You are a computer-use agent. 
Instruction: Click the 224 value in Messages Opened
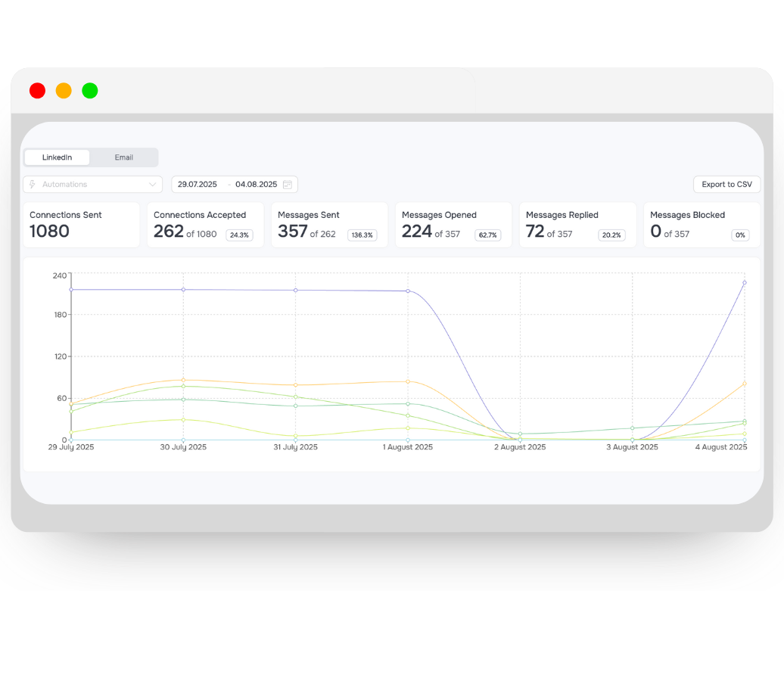pyautogui.click(x=416, y=231)
